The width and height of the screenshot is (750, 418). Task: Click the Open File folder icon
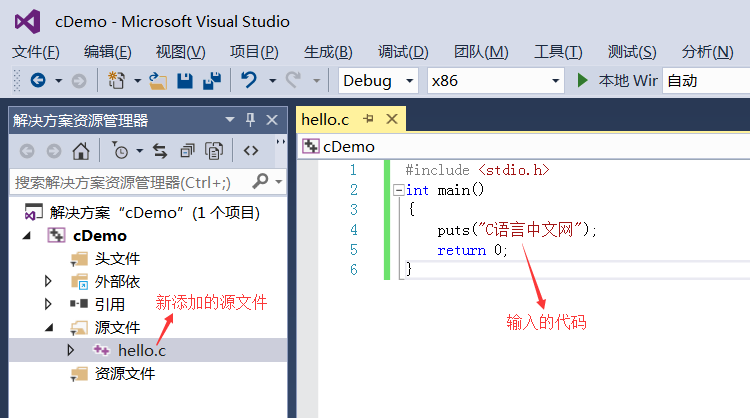(x=158, y=81)
